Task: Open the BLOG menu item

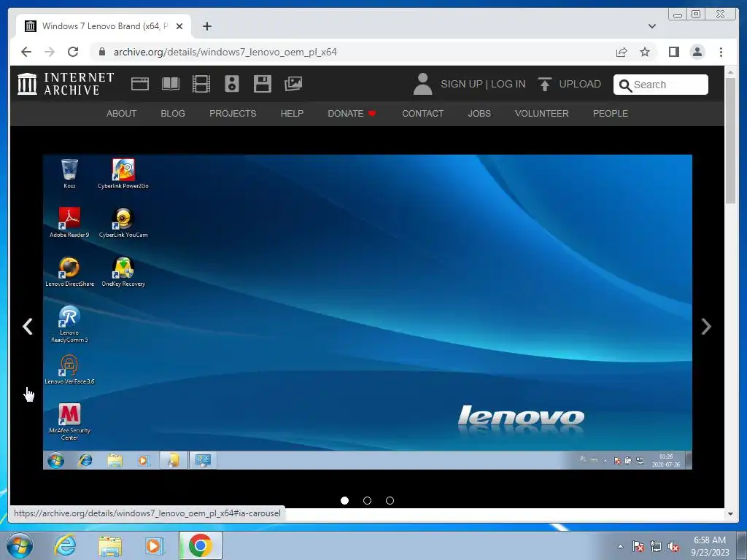Action: point(173,113)
